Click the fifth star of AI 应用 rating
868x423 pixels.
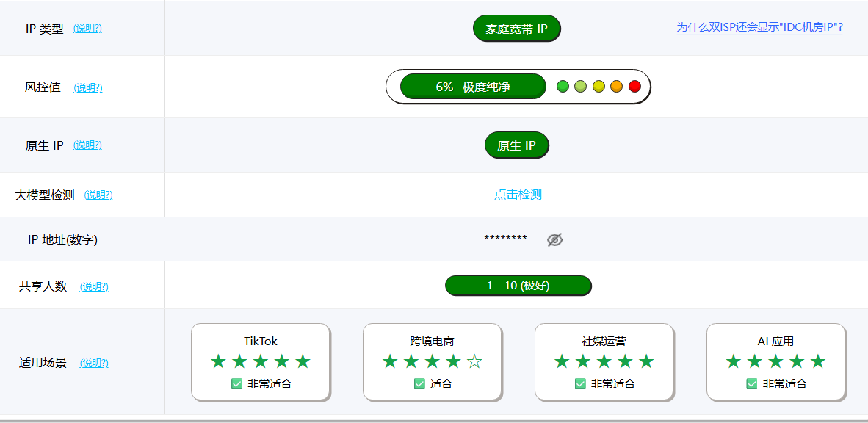click(x=817, y=362)
